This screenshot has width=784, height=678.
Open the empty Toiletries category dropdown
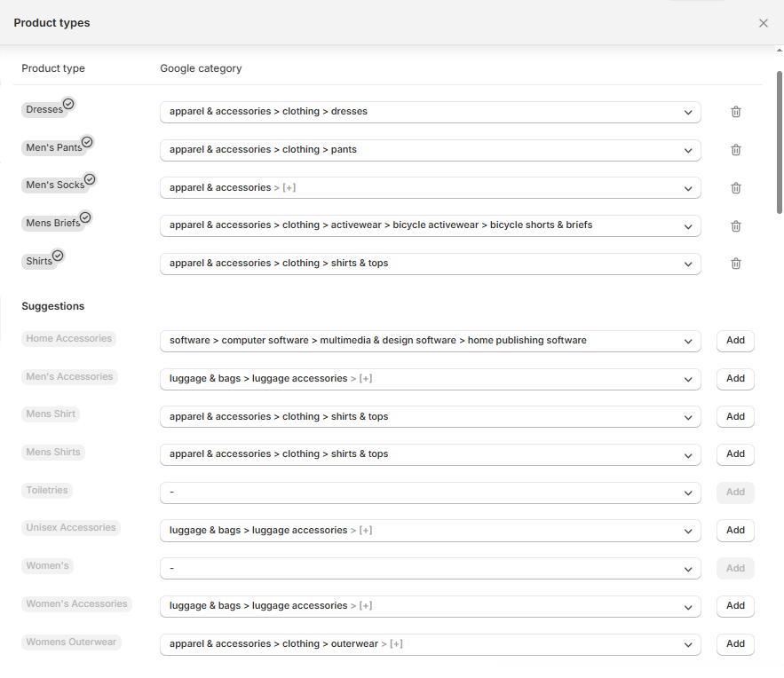click(430, 493)
